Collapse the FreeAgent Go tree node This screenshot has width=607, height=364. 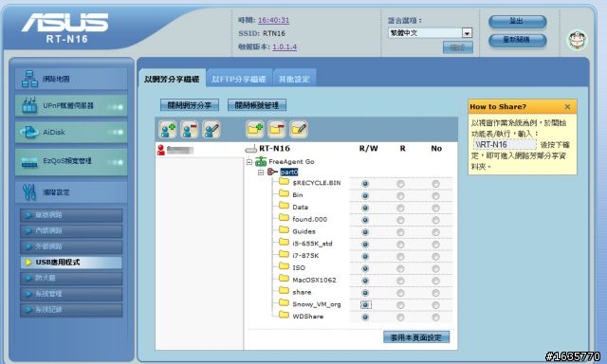[249, 162]
